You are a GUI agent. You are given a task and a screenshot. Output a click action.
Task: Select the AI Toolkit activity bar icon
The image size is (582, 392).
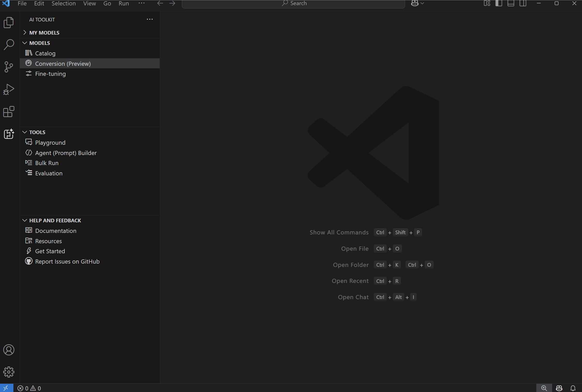click(9, 134)
